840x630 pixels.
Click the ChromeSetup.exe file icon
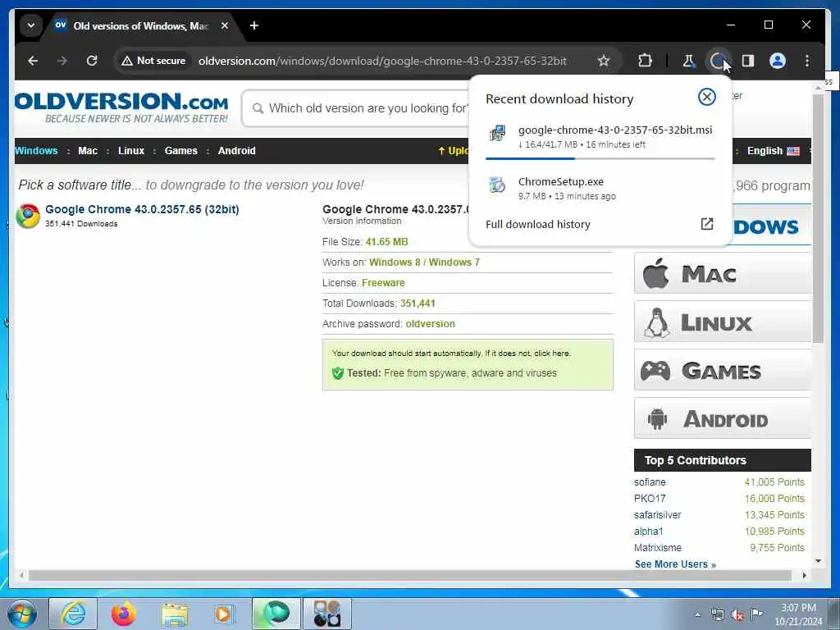497,185
